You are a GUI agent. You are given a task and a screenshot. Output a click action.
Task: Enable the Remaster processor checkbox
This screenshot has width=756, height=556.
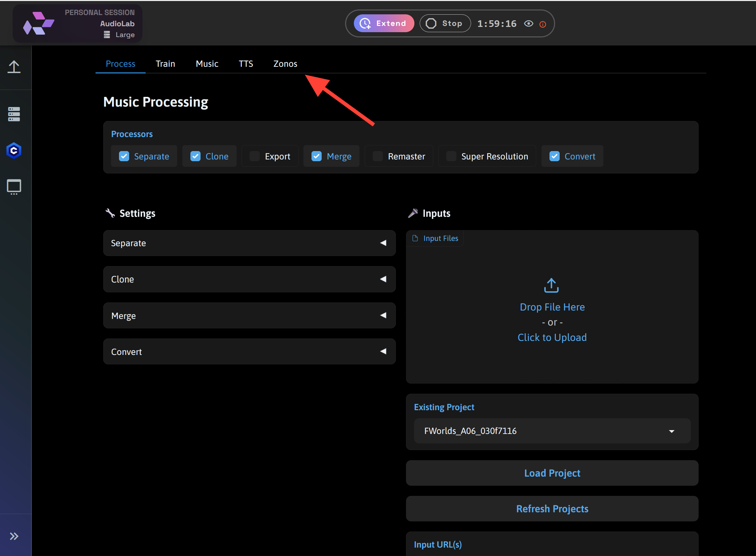pyautogui.click(x=378, y=156)
